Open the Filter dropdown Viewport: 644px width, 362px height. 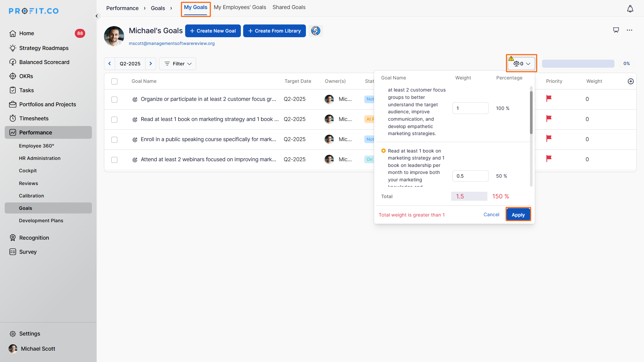tap(178, 64)
